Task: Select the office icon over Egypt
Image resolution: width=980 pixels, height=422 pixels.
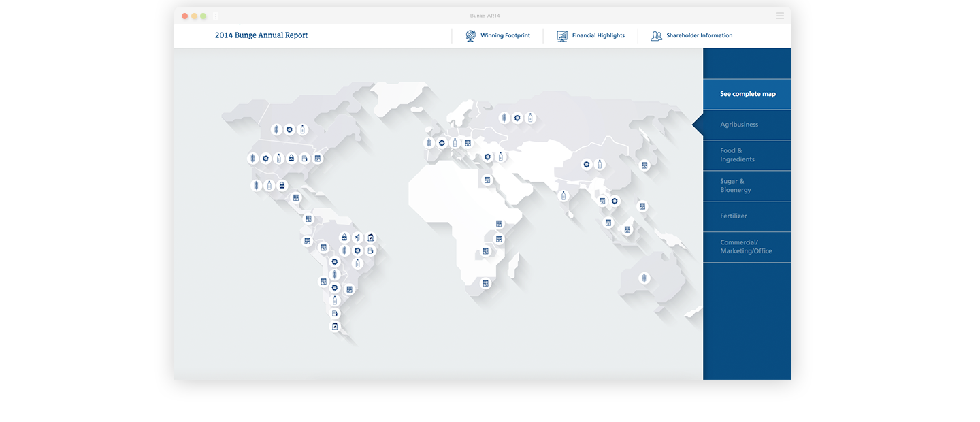Action: pos(487,180)
